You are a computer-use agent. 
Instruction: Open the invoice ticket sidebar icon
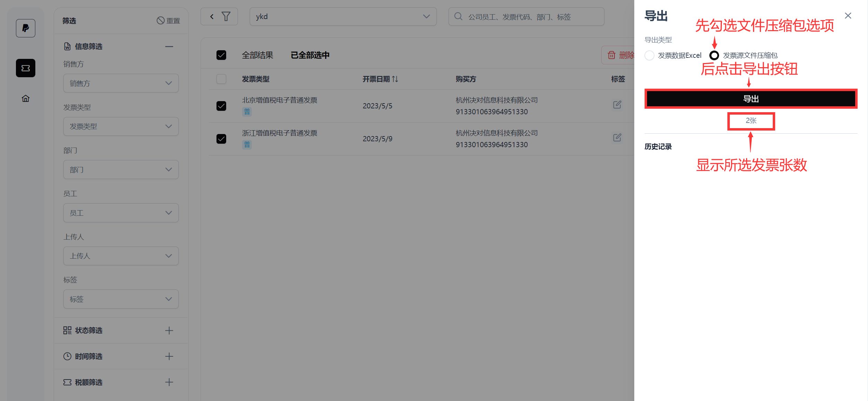(x=26, y=68)
